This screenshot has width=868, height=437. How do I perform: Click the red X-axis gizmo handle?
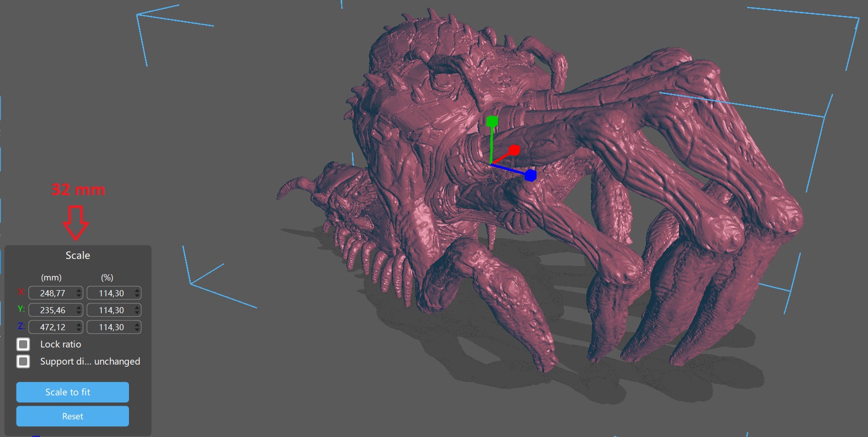[514, 150]
